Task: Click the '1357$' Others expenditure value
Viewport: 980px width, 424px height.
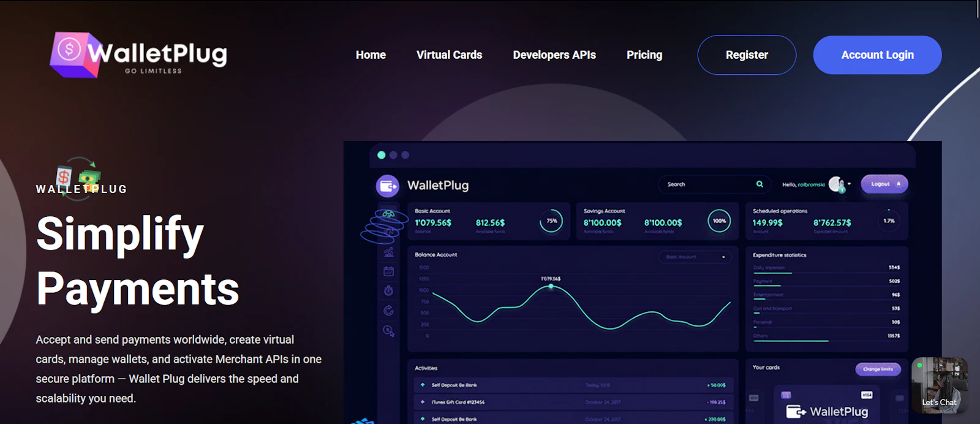Action: coord(894,336)
